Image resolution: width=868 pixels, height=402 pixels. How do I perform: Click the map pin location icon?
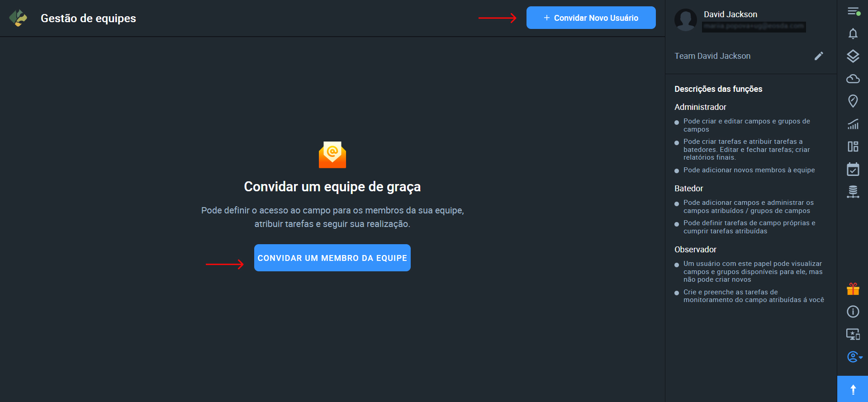[853, 101]
